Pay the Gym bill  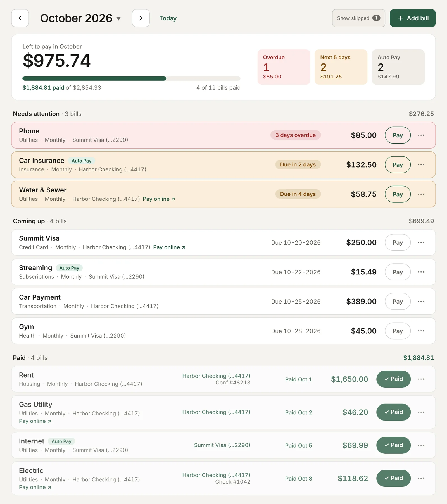point(398,331)
